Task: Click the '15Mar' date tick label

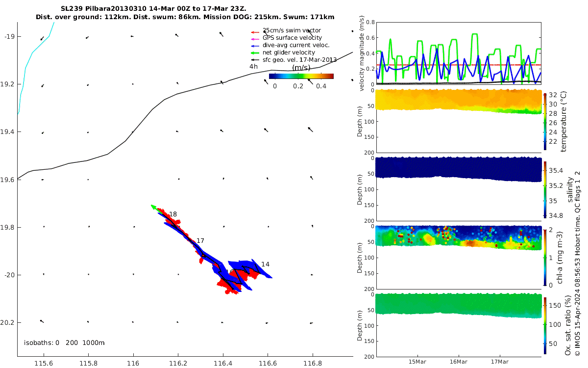Action: pos(417,361)
